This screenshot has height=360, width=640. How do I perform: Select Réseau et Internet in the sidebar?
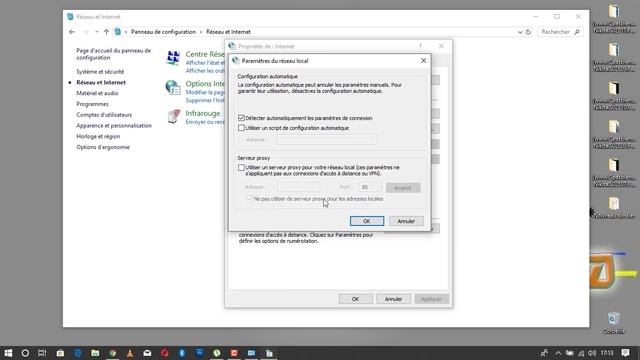[101, 82]
